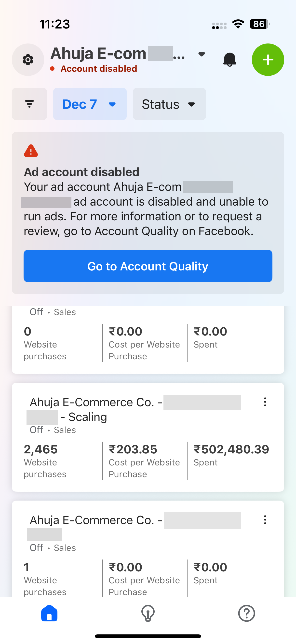Open the question mark help tab
This screenshot has height=644, width=296.
[x=246, y=613]
